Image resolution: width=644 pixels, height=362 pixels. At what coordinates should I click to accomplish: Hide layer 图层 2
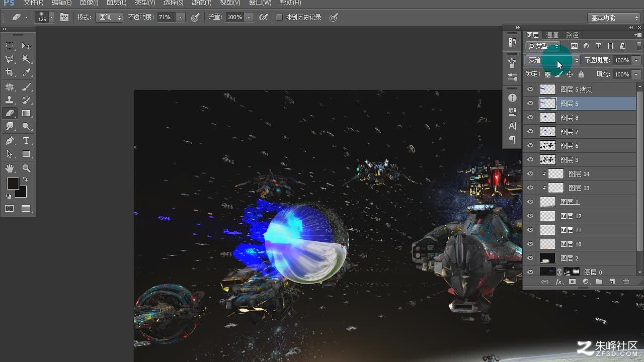click(530, 258)
